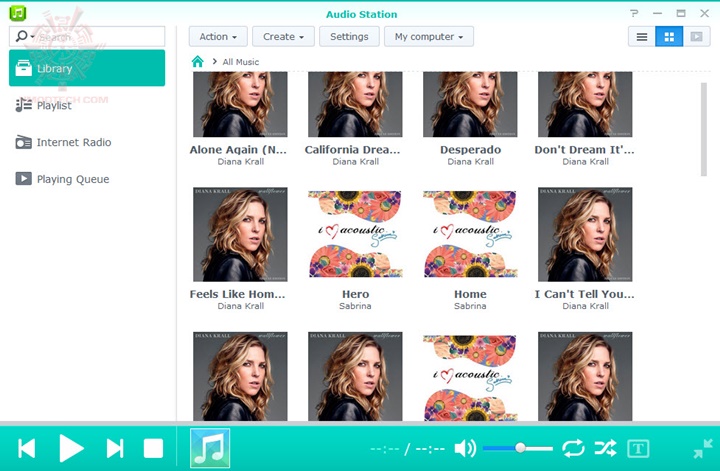Open the My computer output dropdown
Screen dimensions: 720x471
pyautogui.click(x=429, y=37)
